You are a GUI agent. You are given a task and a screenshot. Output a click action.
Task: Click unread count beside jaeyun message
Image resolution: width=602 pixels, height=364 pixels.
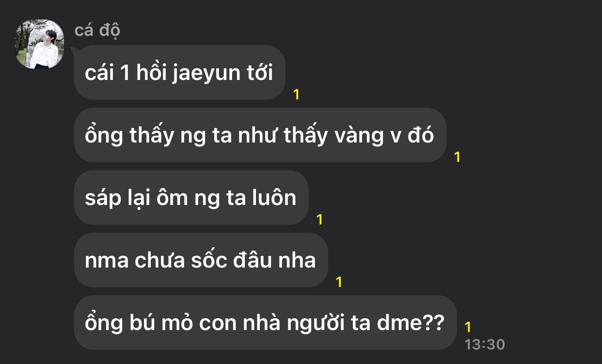tap(297, 95)
